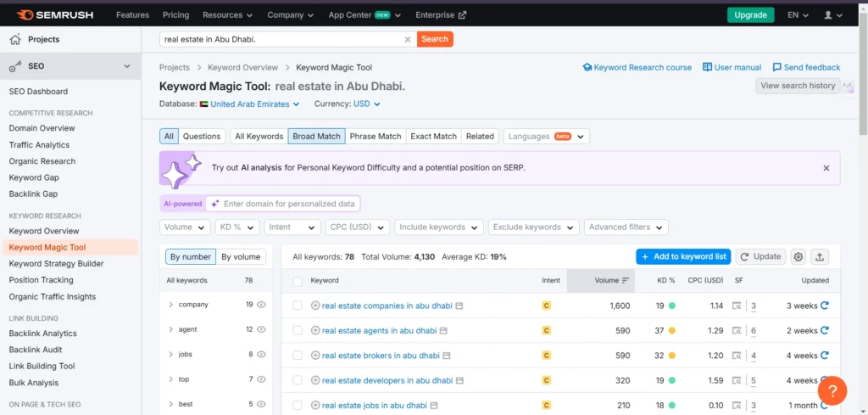The image size is (868, 415).
Task: Select the Related tab
Action: tap(480, 137)
